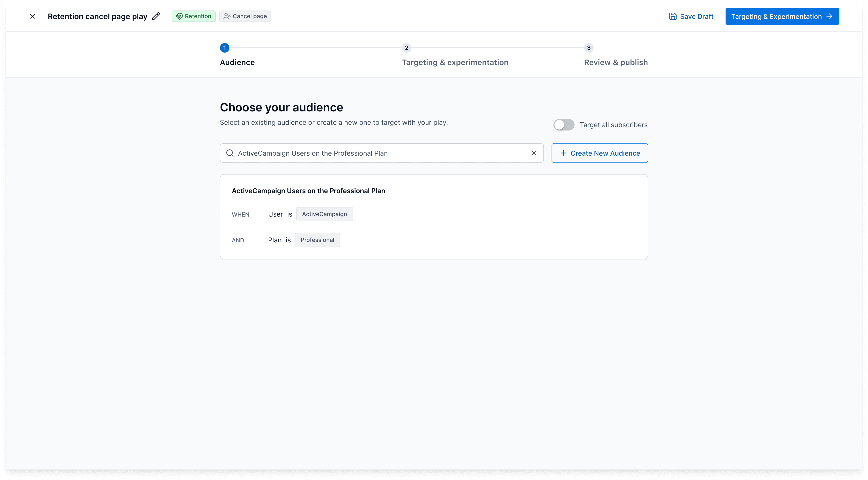868x480 pixels.
Task: Click Save Draft text link
Action: click(x=696, y=16)
